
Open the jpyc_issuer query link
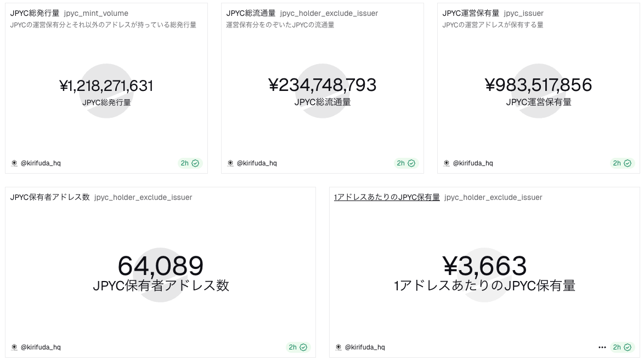pyautogui.click(x=523, y=13)
